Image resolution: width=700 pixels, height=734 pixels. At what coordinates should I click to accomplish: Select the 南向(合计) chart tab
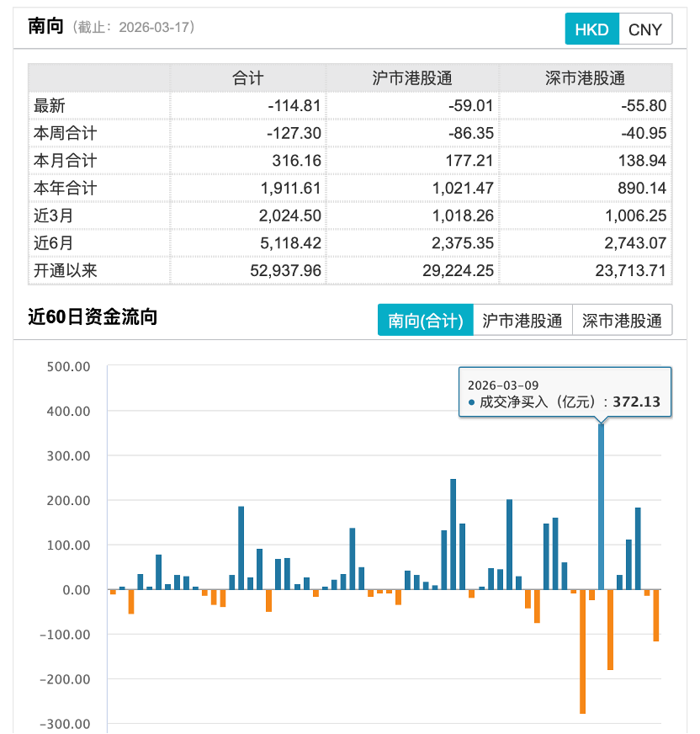pos(427,320)
